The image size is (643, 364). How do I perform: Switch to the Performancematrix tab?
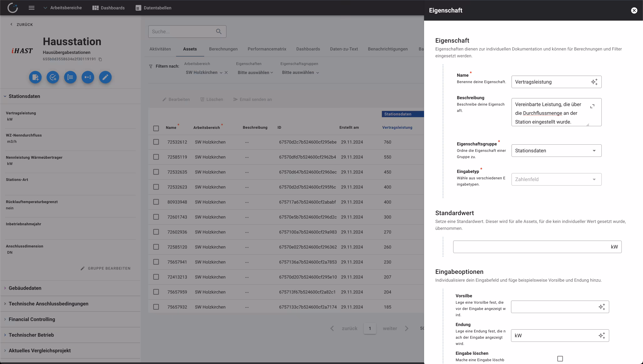pos(267,49)
